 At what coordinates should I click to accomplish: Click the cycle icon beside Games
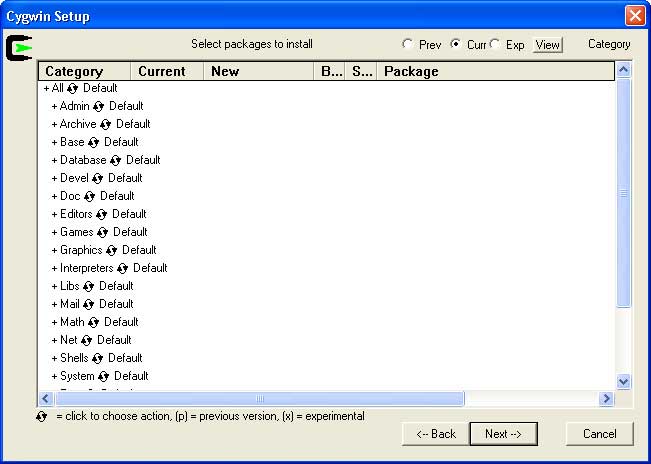(x=103, y=232)
